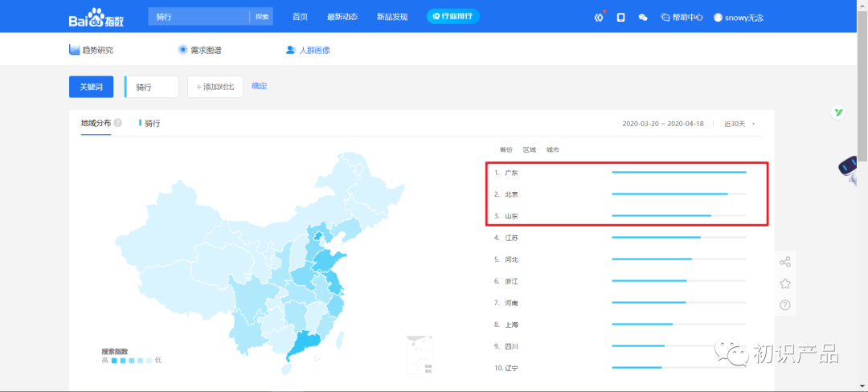The image size is (868, 392).
Task: Click the 山东 ranking row label
Action: [x=511, y=216]
